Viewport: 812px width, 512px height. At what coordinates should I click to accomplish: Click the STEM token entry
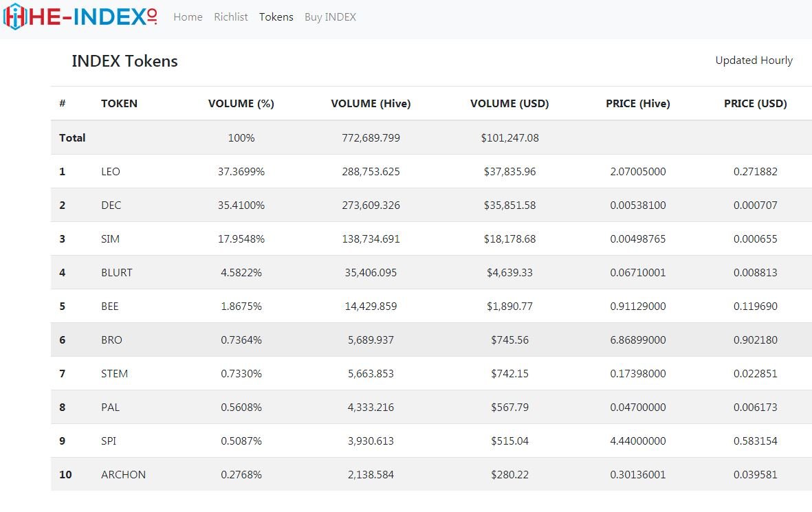(114, 373)
